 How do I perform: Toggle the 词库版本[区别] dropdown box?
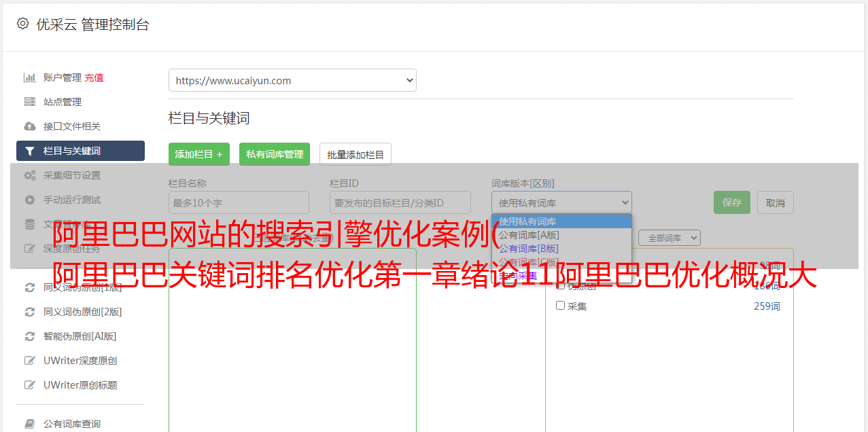[561, 202]
